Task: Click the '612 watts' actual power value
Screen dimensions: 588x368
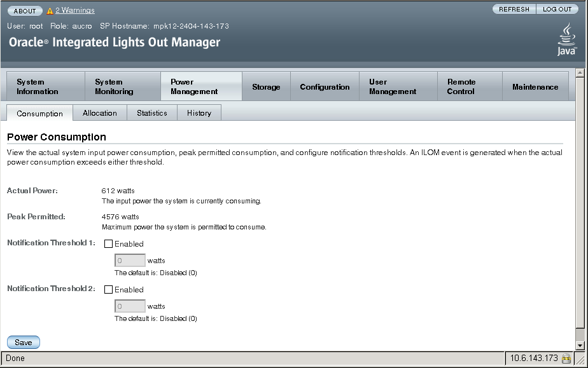Action: point(118,191)
